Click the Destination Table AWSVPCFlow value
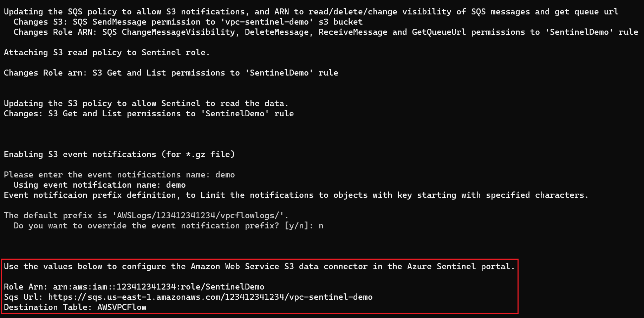Image resolution: width=644 pixels, height=318 pixels. pyautogui.click(x=122, y=307)
